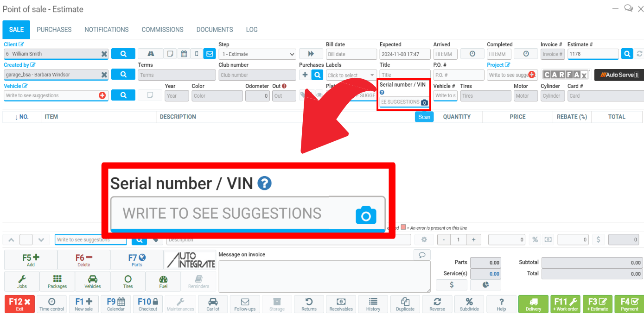Increase quantity with the plus stepper
Screen dimensions: 644x315
(473, 239)
